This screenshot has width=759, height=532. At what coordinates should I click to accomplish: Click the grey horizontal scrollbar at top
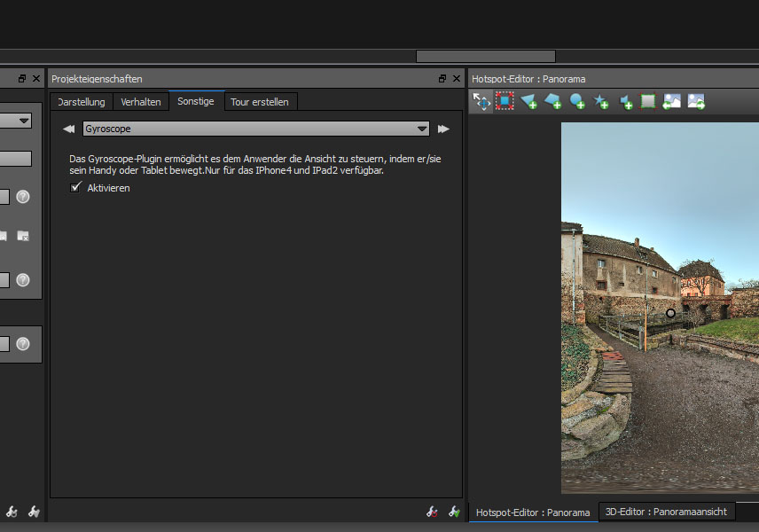tap(485, 56)
